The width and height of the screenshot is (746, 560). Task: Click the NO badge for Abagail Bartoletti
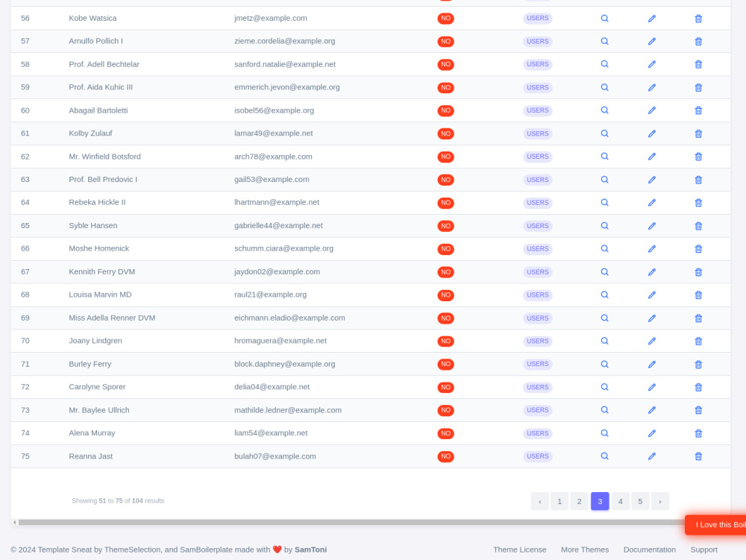(x=445, y=111)
